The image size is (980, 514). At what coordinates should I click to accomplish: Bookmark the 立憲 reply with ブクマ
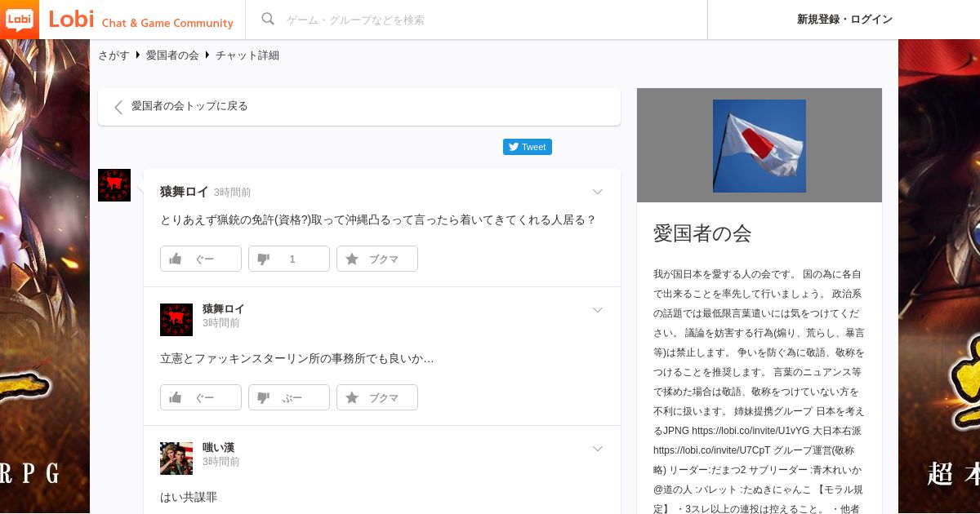pos(377,397)
